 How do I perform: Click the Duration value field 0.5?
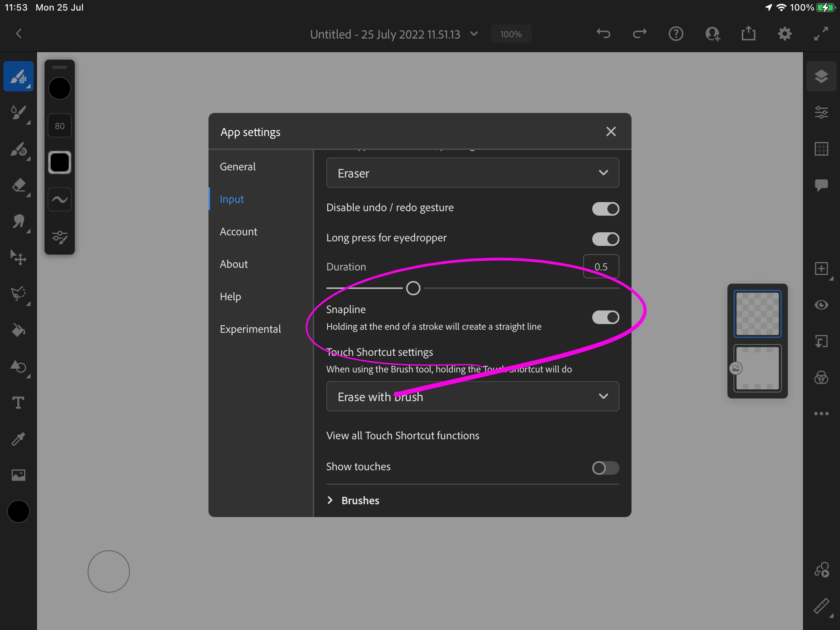click(601, 267)
